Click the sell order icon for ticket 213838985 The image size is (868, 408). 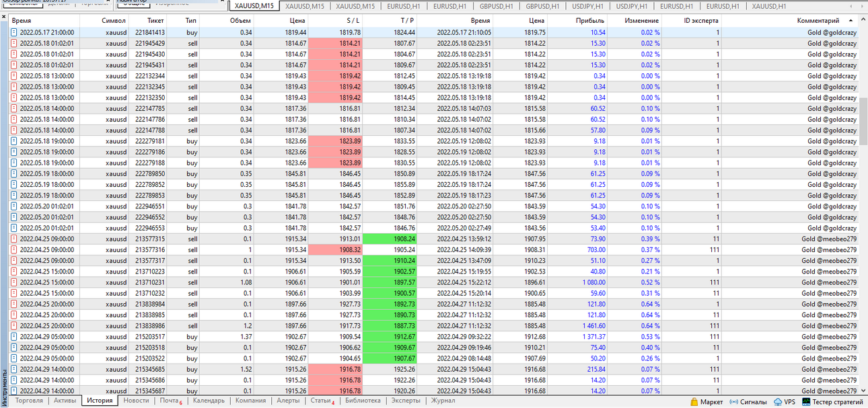14,315
